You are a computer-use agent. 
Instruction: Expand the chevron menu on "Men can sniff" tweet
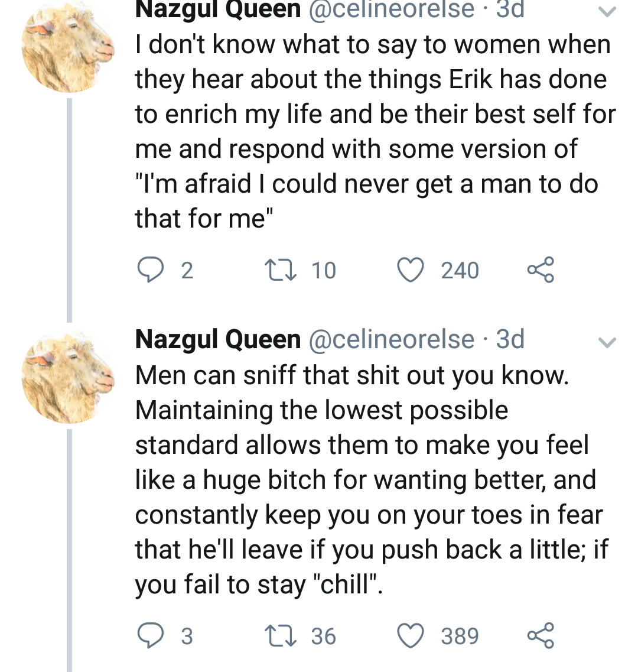[607, 342]
